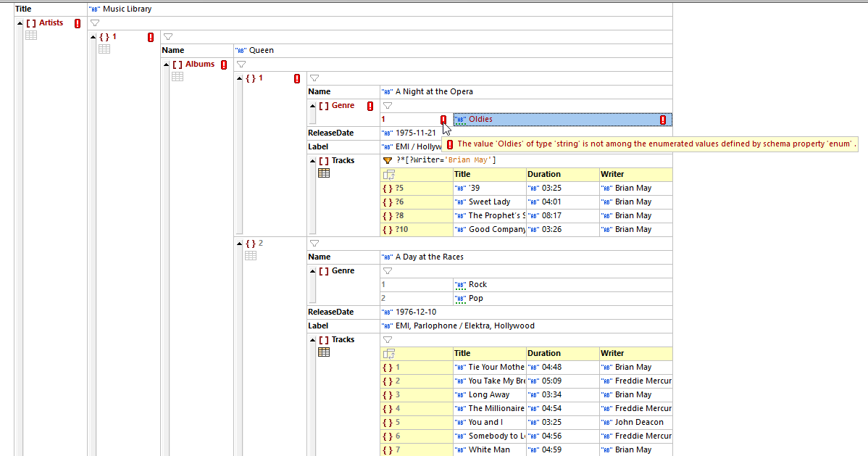Click the error icon beside the Genre array label

point(370,105)
